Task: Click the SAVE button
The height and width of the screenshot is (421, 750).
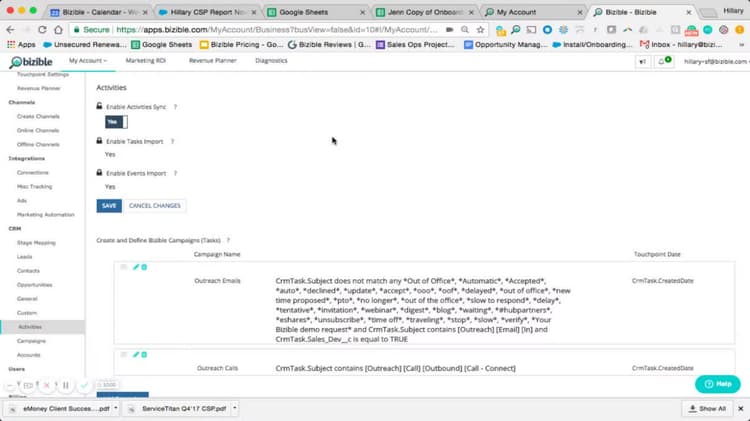Action: click(x=109, y=206)
